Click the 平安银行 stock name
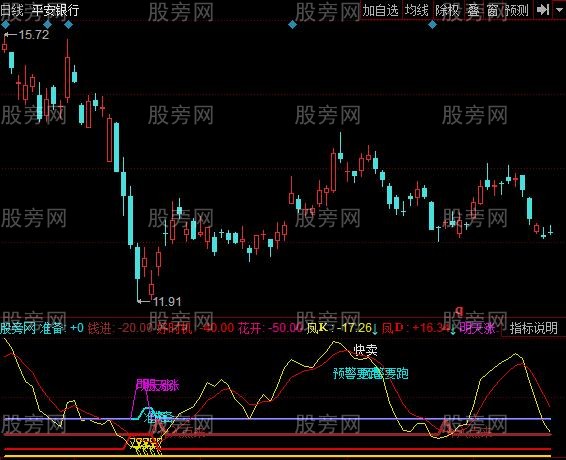The height and width of the screenshot is (460, 566). click(x=55, y=10)
